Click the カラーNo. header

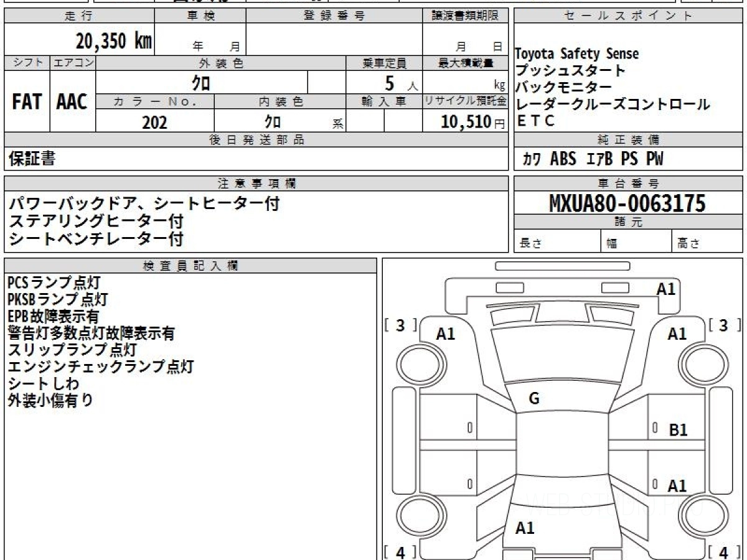pos(155,102)
